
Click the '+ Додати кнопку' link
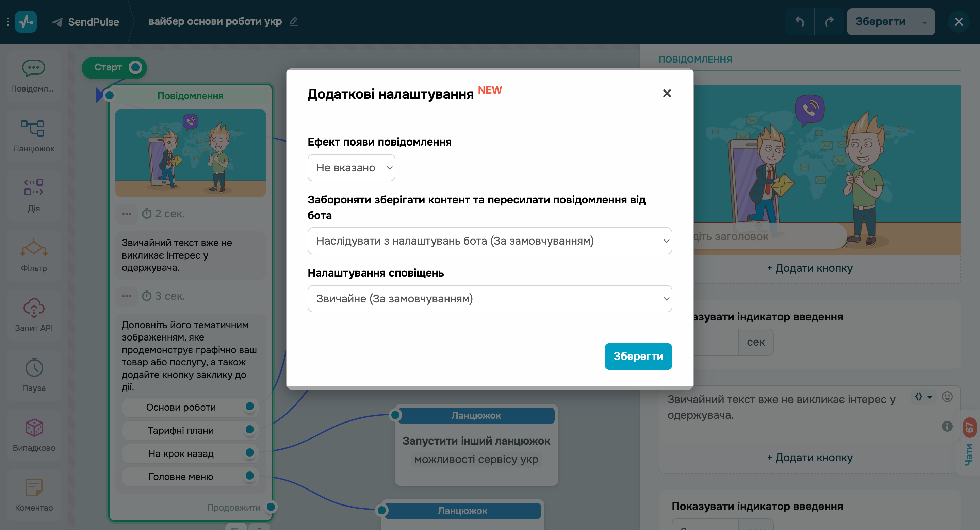click(x=810, y=268)
